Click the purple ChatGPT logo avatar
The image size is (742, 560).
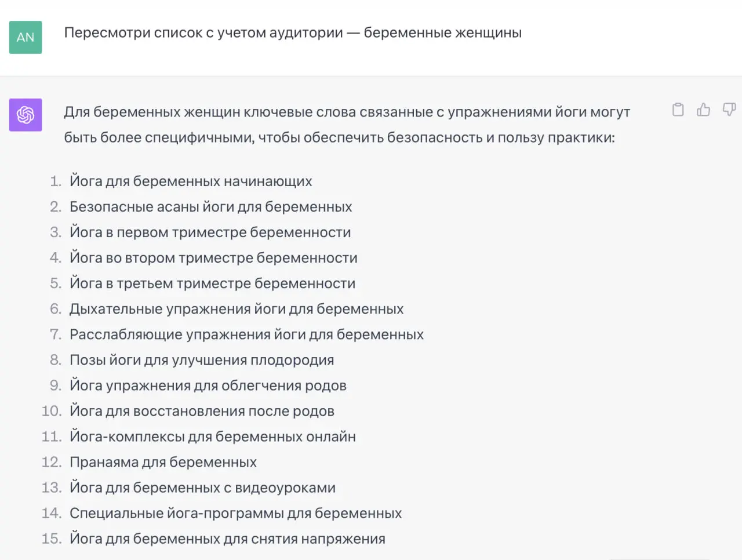pos(26,115)
